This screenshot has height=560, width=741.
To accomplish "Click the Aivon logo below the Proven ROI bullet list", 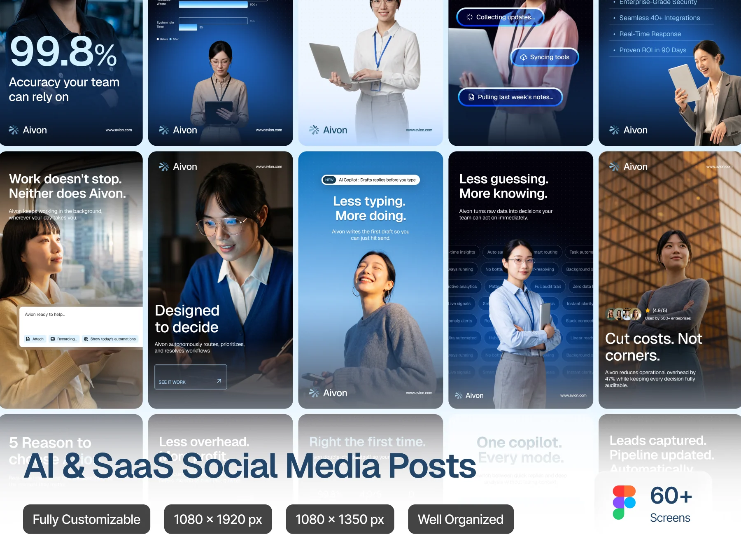I will (628, 130).
